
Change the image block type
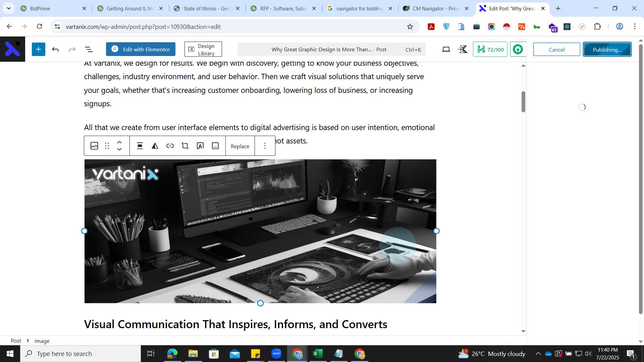94,146
